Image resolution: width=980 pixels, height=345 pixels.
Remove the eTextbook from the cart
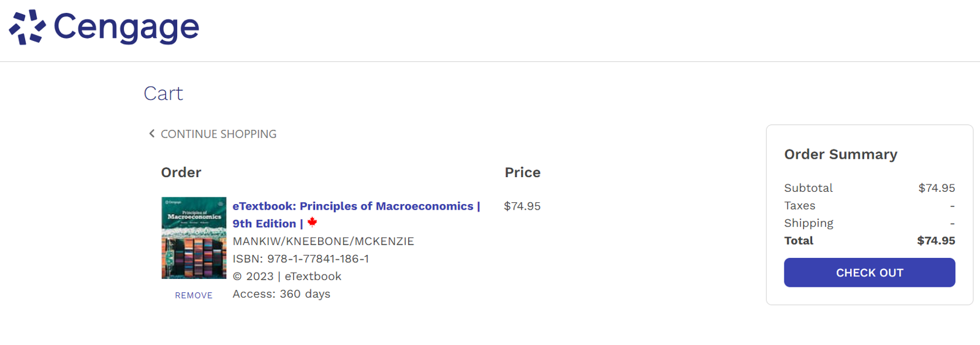point(194,295)
